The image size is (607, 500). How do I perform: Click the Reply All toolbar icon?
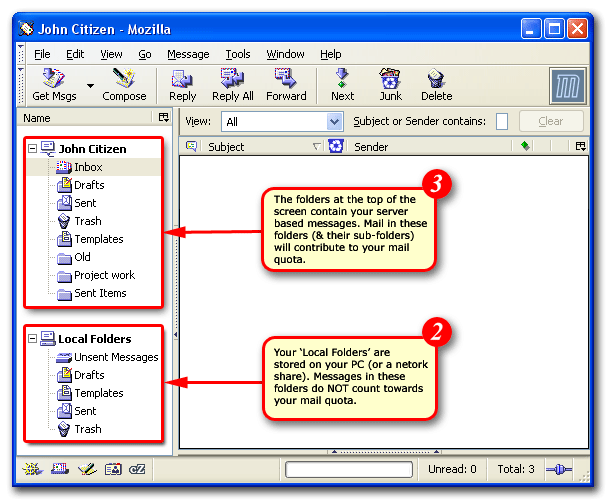[232, 82]
